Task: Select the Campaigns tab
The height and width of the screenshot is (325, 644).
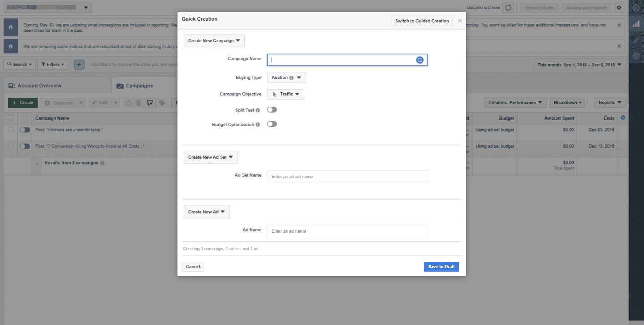Action: tap(139, 86)
